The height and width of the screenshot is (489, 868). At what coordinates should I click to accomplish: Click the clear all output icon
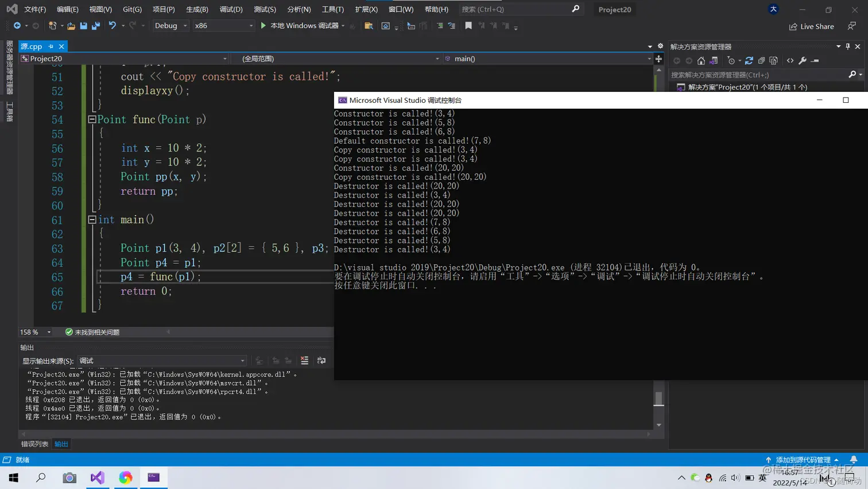pos(304,361)
